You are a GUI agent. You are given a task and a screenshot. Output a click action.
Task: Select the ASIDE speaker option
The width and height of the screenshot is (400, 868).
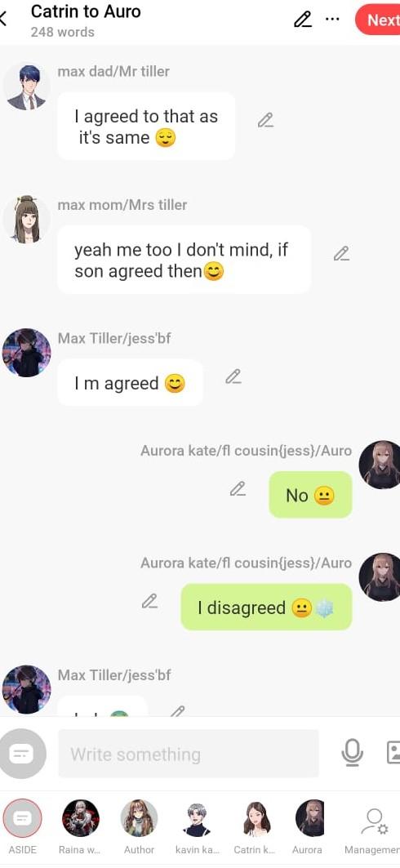23,826
